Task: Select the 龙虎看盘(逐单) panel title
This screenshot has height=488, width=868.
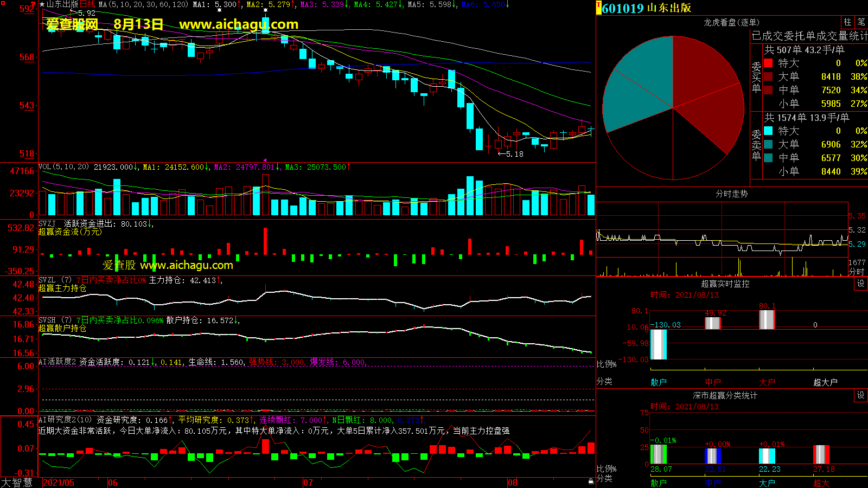Action: tap(731, 22)
